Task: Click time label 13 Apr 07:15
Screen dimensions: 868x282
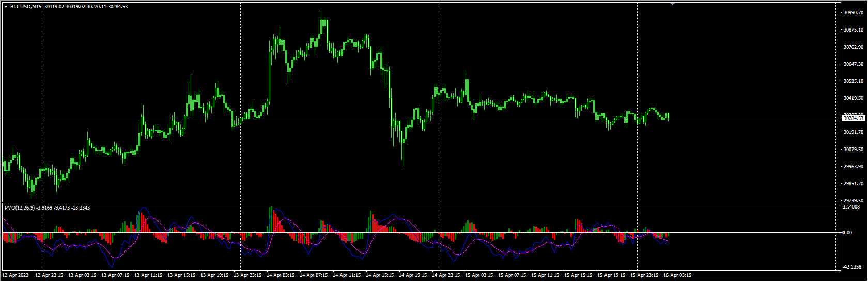Action: (x=115, y=275)
